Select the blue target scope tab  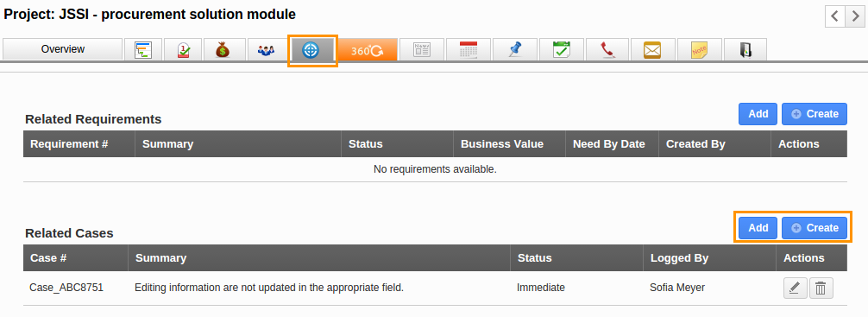click(311, 50)
